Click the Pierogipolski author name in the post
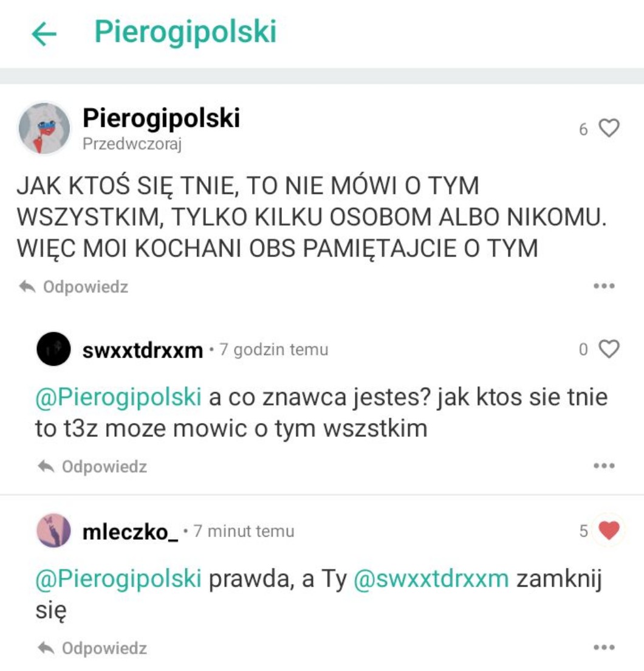Image resolution: width=644 pixels, height=671 pixels. pyautogui.click(x=161, y=117)
